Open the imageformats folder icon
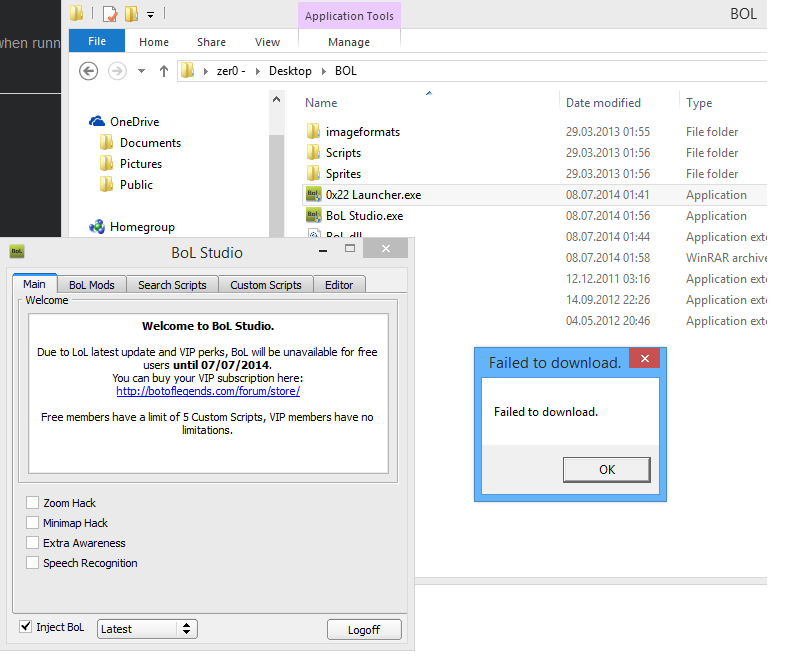Screen dimensions: 802x656 tap(313, 132)
